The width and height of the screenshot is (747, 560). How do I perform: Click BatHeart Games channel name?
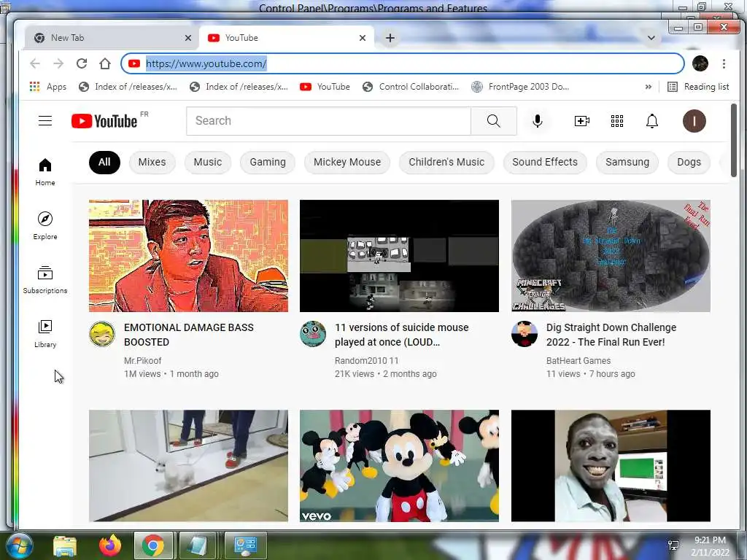click(x=578, y=360)
